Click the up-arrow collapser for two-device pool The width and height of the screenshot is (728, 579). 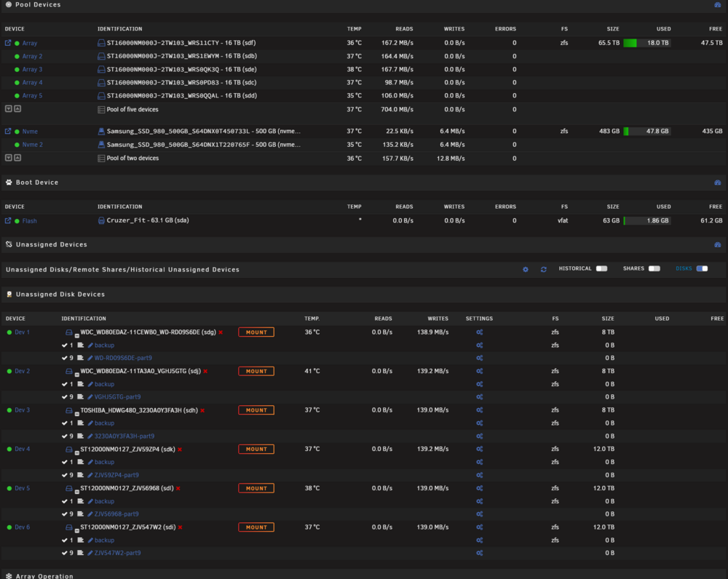coord(17,158)
